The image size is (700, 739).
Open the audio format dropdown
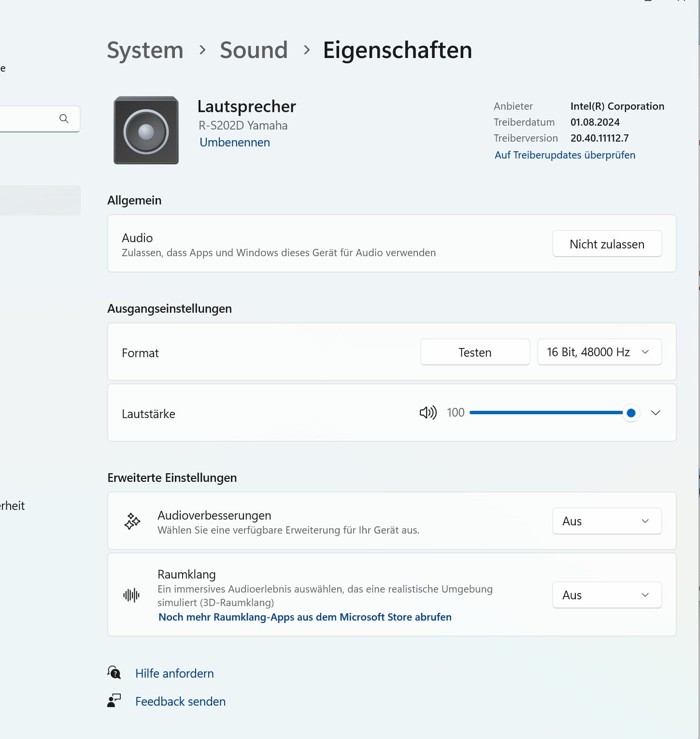pyautogui.click(x=599, y=352)
